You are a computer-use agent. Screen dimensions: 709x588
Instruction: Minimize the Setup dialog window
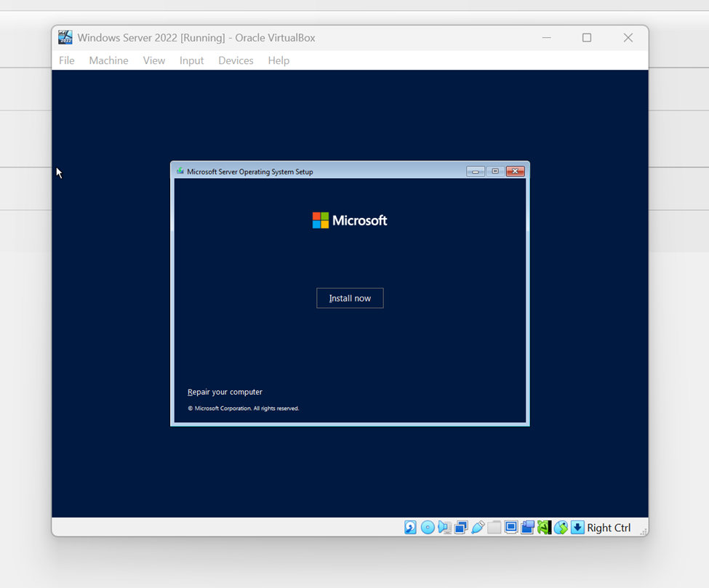(x=476, y=171)
